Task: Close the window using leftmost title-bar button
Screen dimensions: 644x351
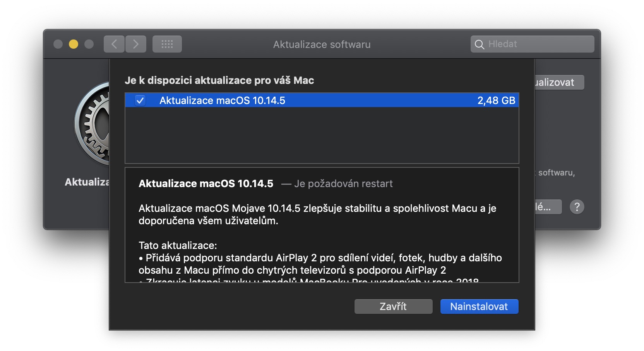Action: tap(58, 44)
